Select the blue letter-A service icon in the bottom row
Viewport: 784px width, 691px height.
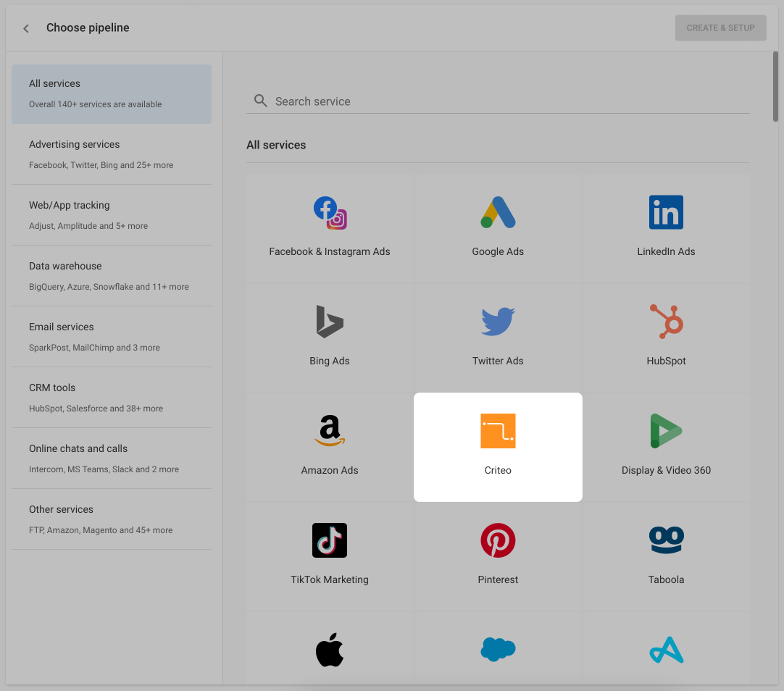667,650
